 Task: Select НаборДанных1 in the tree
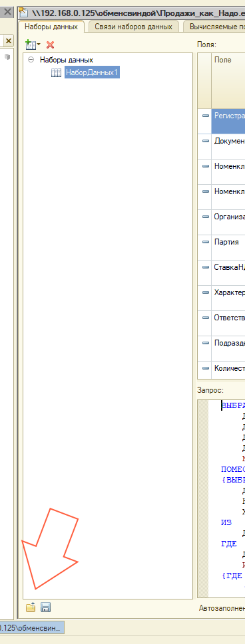coord(93,72)
